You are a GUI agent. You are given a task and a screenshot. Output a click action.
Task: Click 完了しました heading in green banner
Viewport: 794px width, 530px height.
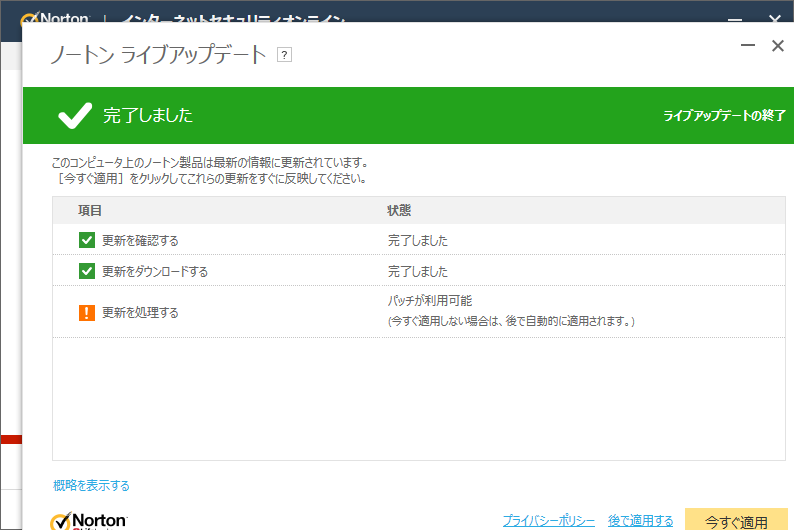tap(148, 115)
